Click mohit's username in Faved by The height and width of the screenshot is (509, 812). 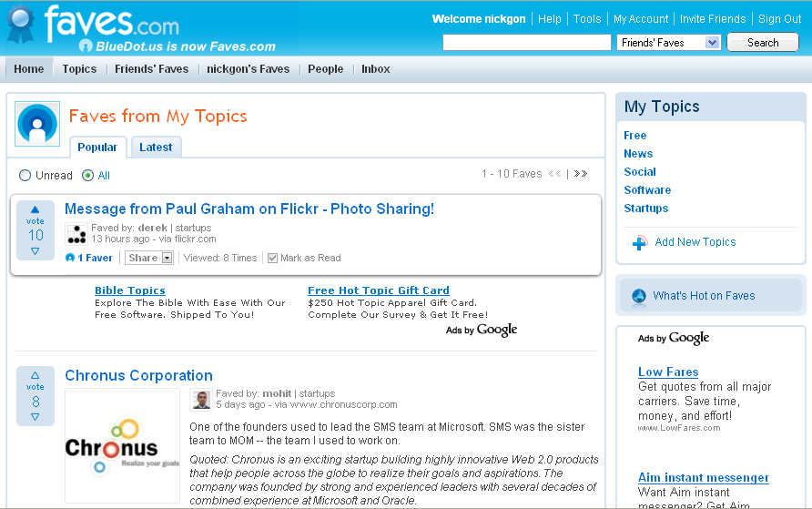coord(277,393)
